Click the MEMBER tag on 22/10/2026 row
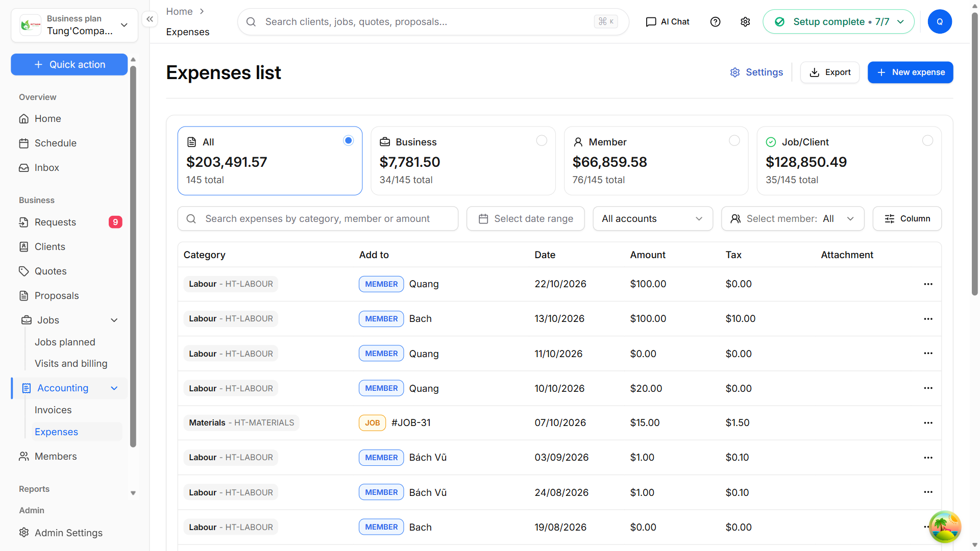Screen dimensions: 980x551 381,284
